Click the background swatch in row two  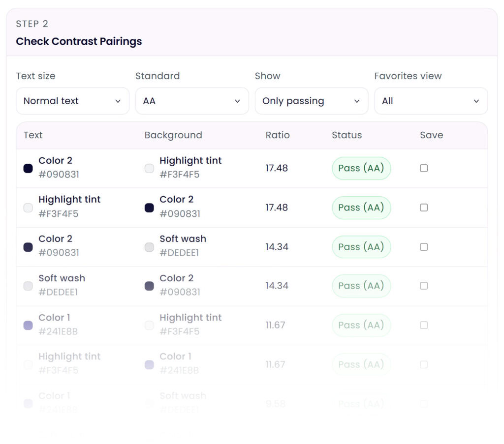point(149,207)
